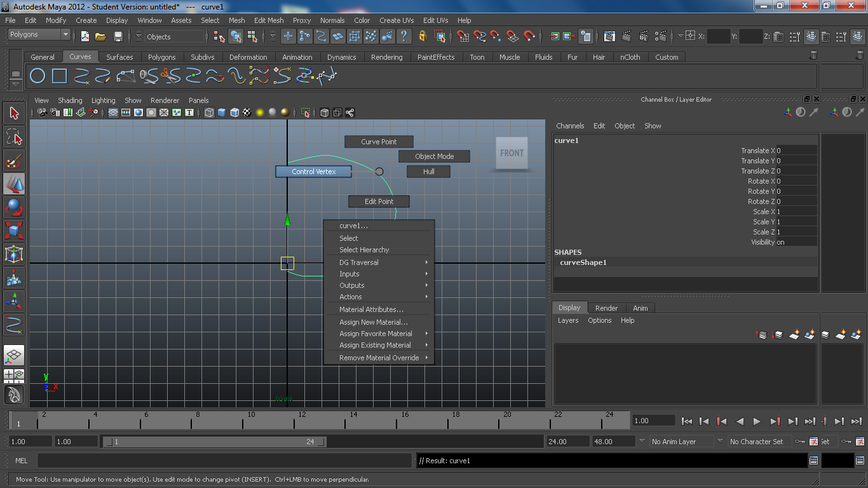Screen dimensions: 868x488
Task: Click the FRONT view cube
Action: [512, 153]
